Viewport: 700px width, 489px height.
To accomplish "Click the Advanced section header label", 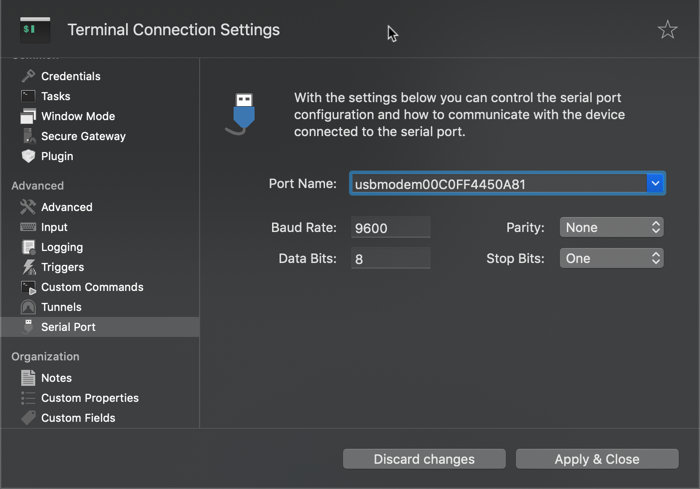I will tap(38, 185).
